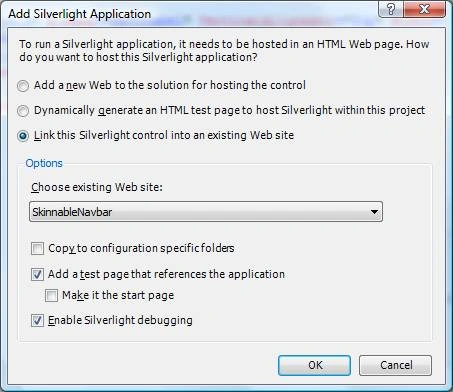Close the Add Silverlight Application dialog
The height and width of the screenshot is (392, 453).
(424, 9)
